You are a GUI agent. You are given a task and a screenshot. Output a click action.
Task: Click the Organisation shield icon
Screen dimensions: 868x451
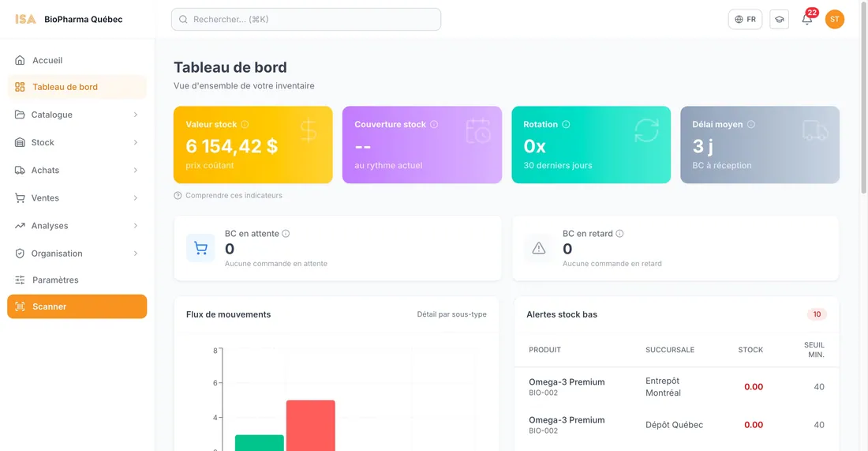20,254
